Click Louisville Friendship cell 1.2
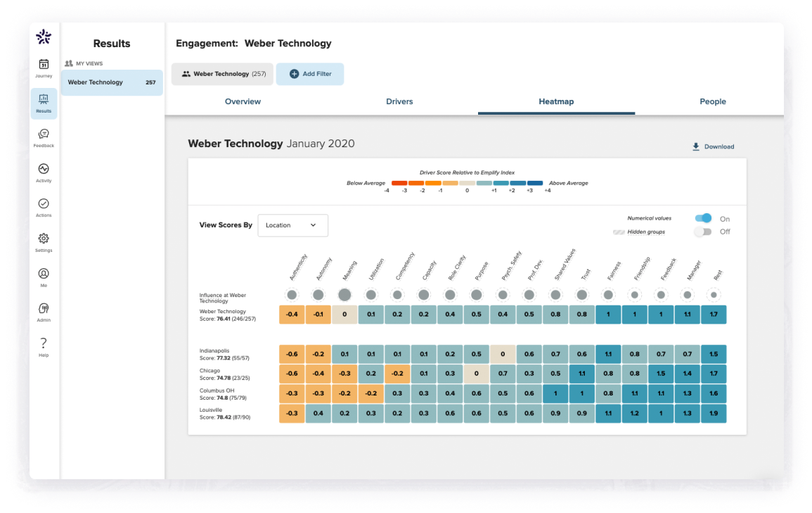This screenshot has width=812, height=513. tap(634, 414)
